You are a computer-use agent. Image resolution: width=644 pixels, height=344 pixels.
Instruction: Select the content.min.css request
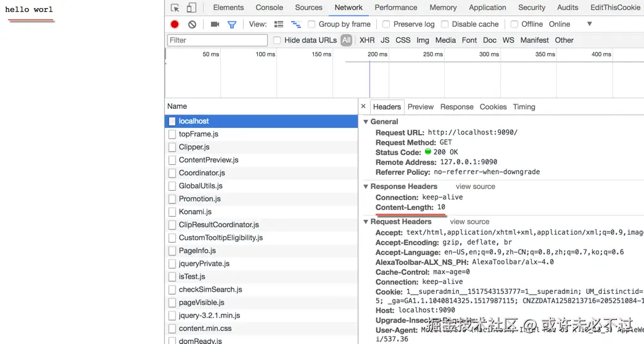pyautogui.click(x=261, y=329)
